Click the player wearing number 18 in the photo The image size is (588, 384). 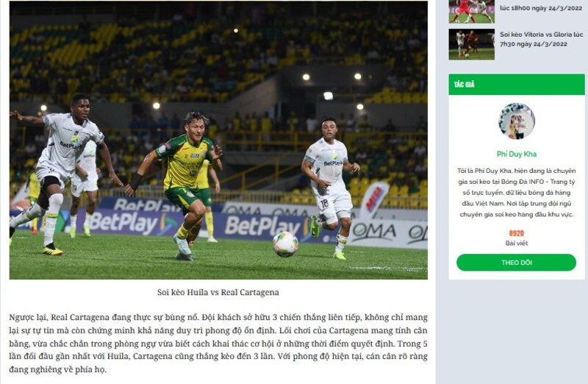(329, 188)
